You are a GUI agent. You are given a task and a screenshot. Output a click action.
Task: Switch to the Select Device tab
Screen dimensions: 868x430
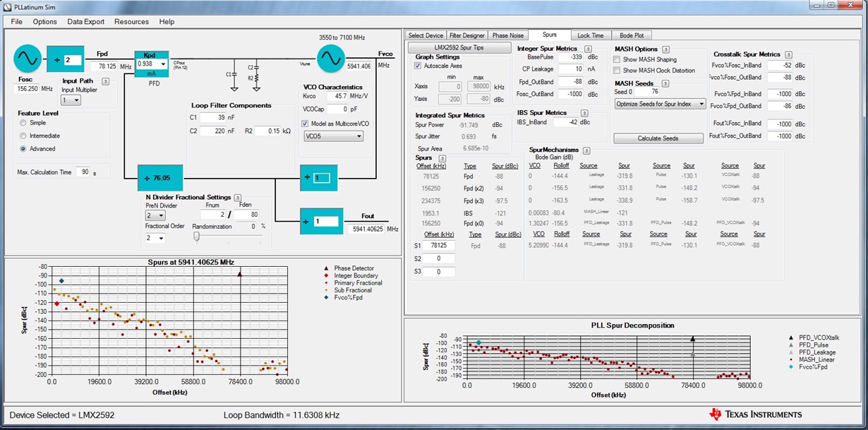pyautogui.click(x=426, y=35)
